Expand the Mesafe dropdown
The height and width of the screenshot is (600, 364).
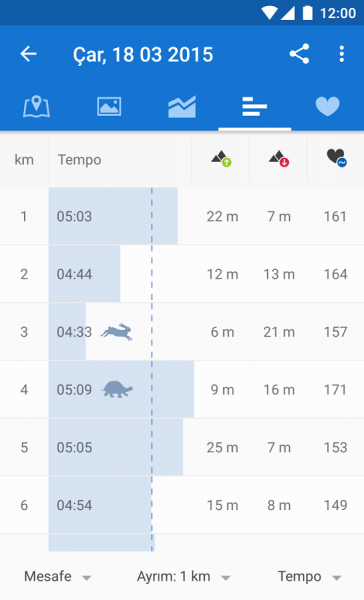click(57, 576)
